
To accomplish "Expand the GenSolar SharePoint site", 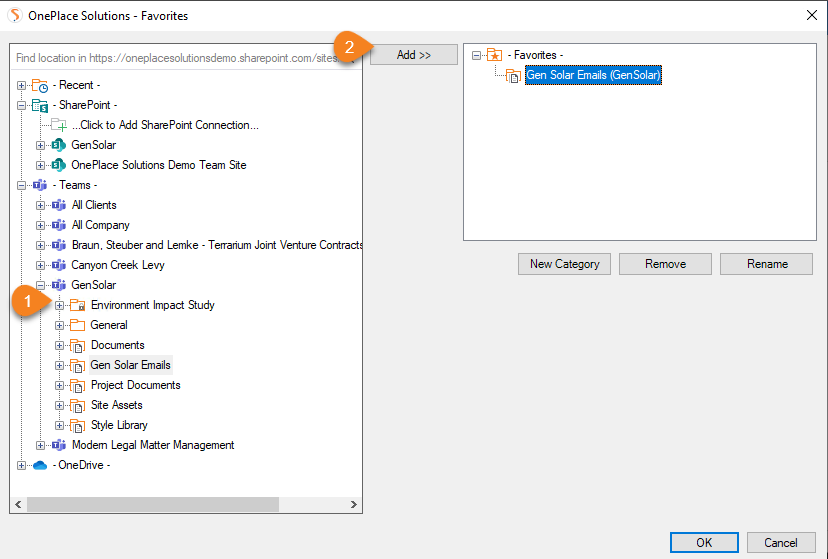I will coord(40,145).
